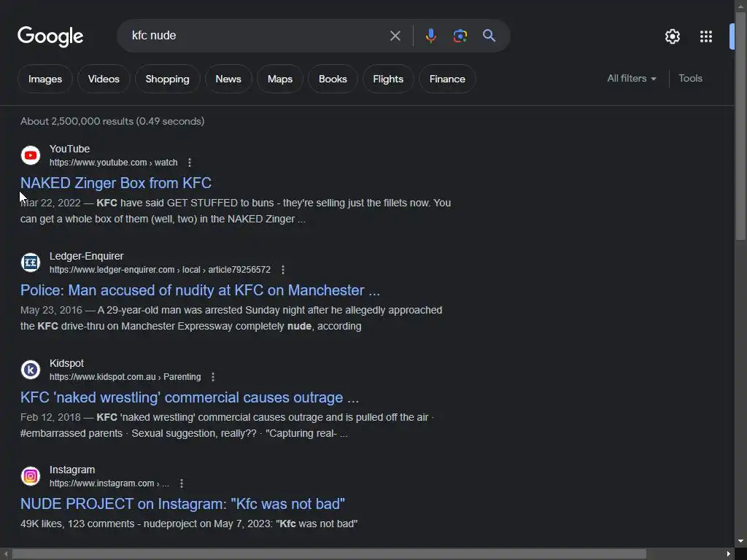Click the horizontal scrollbar left arrow
The height and width of the screenshot is (560, 747).
coord(6,554)
